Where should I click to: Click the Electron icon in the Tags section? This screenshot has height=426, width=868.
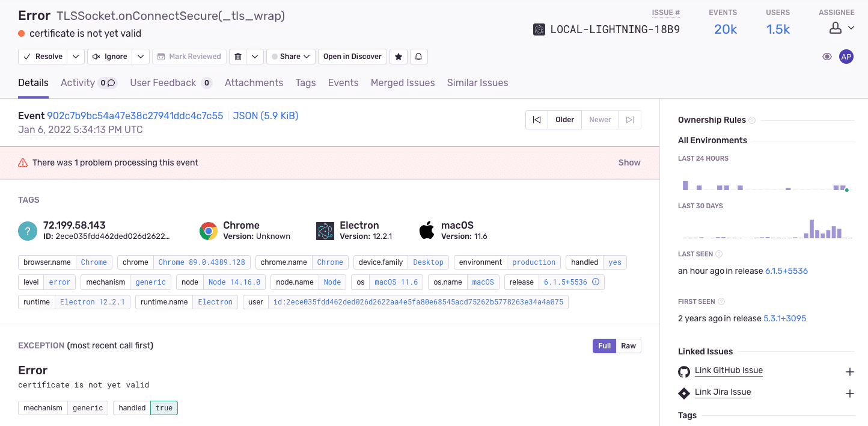click(x=325, y=230)
